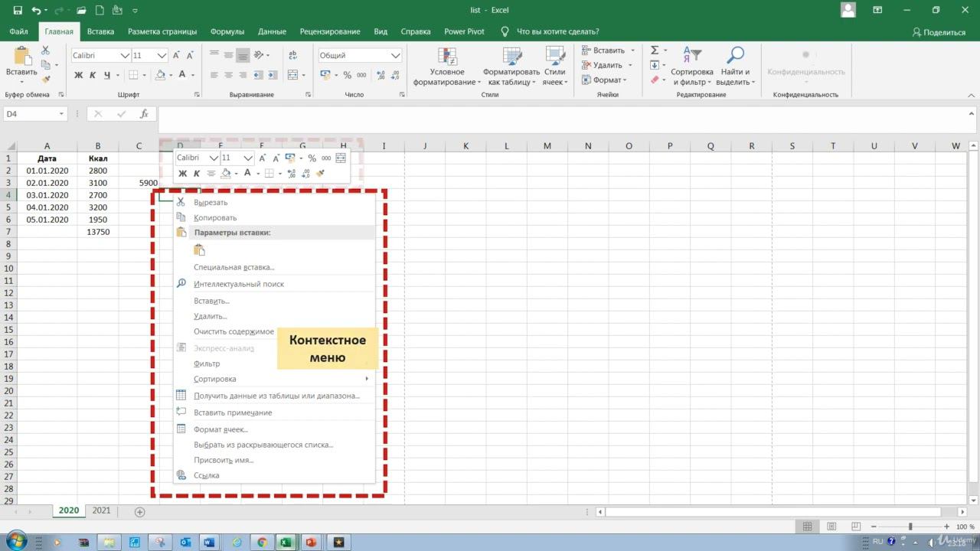Click the AutoSum sigma icon
This screenshot has width=980, height=551.
coord(655,51)
